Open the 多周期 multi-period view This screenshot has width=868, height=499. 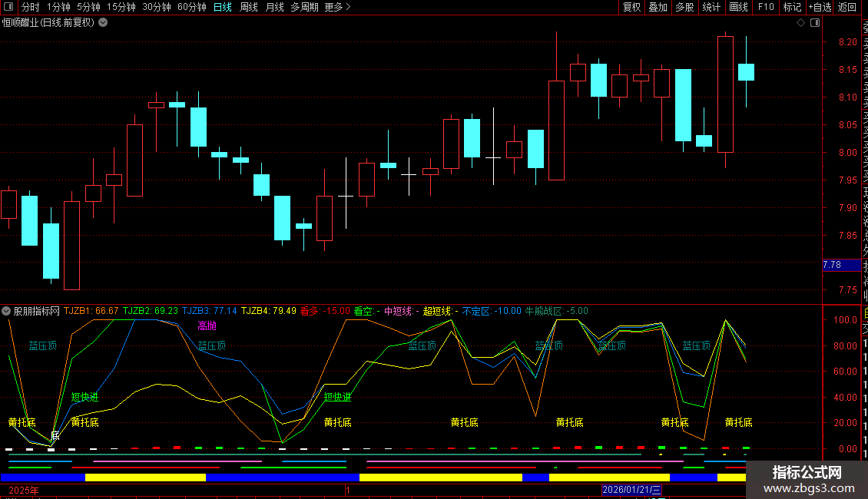click(304, 7)
